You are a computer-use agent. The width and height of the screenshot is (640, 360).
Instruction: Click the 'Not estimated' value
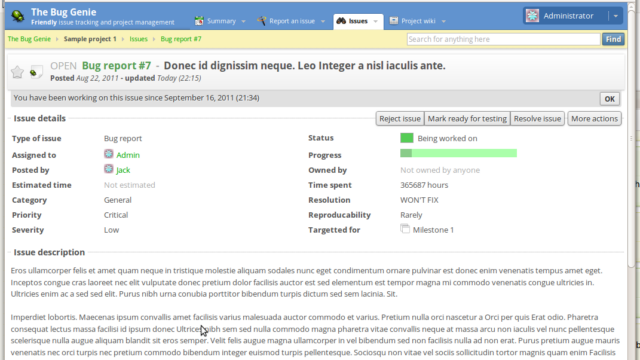click(129, 185)
